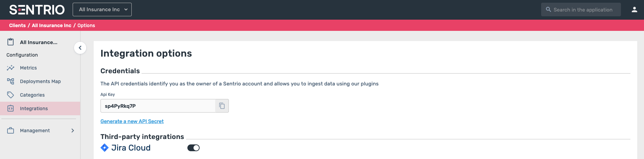Copy the API key to clipboard
Image resolution: width=644 pixels, height=159 pixels.
coord(222,106)
